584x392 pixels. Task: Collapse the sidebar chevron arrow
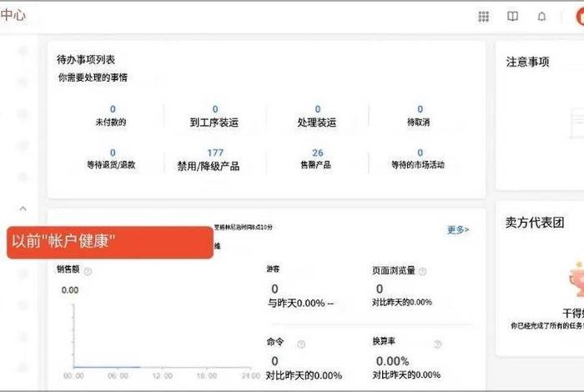23,209
